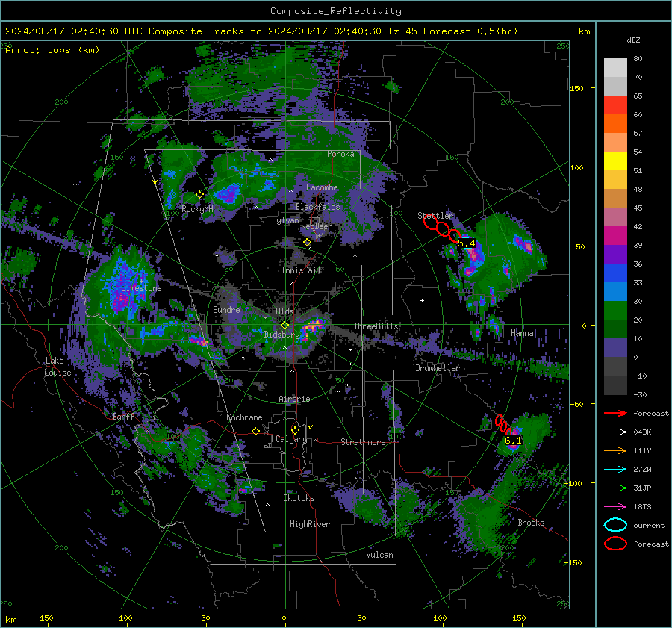Click the Drumheller city label
Image resolution: width=672 pixels, height=628 pixels.
click(437, 368)
